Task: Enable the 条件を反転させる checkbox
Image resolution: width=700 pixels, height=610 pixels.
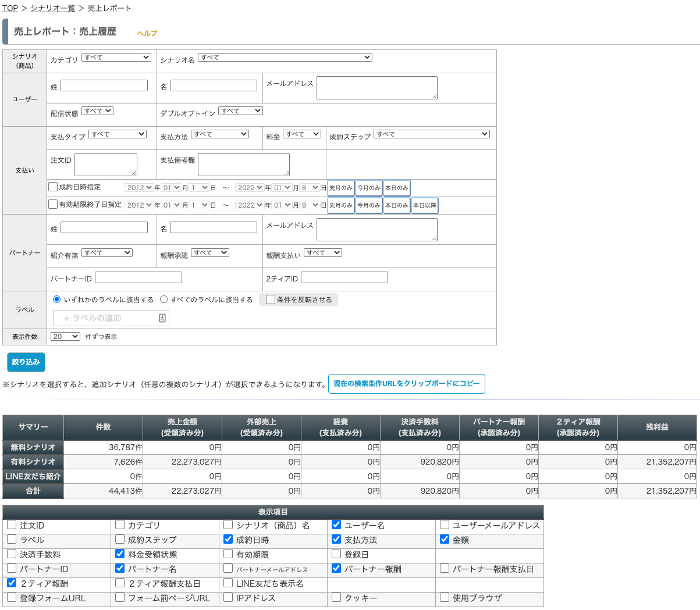Action: pyautogui.click(x=271, y=299)
